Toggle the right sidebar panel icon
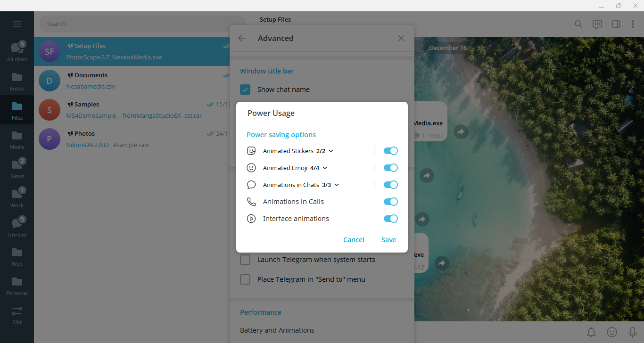This screenshot has height=343, width=644. 616,24
